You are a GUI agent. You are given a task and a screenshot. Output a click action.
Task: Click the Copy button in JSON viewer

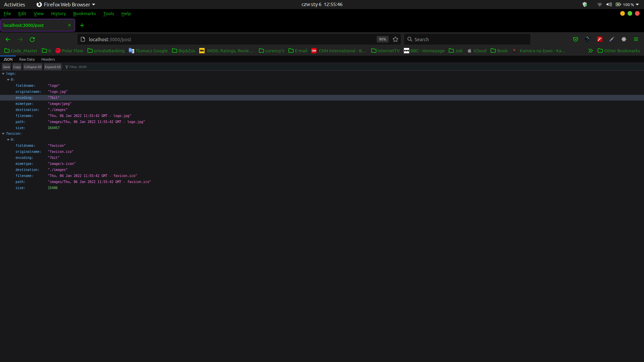pyautogui.click(x=17, y=67)
